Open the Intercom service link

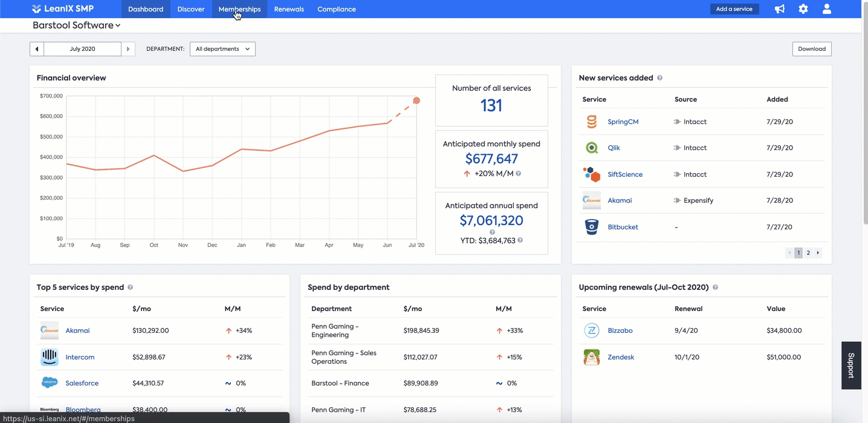80,357
